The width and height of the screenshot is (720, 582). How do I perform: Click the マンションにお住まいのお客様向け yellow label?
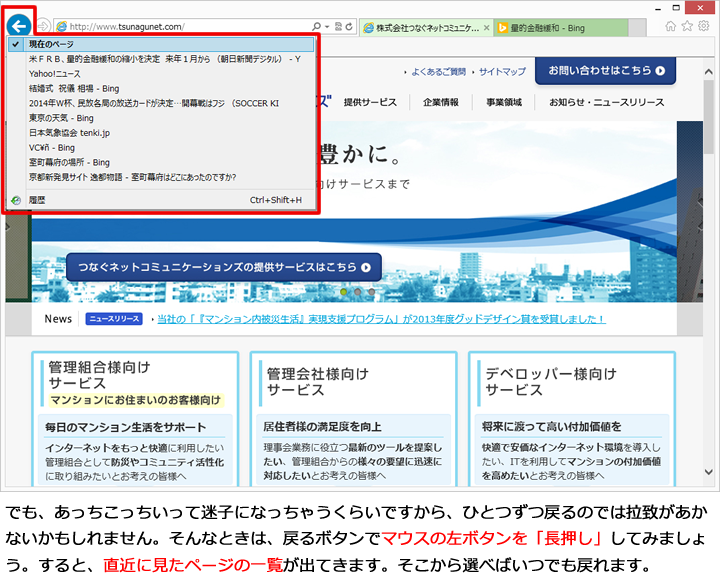pos(136,400)
